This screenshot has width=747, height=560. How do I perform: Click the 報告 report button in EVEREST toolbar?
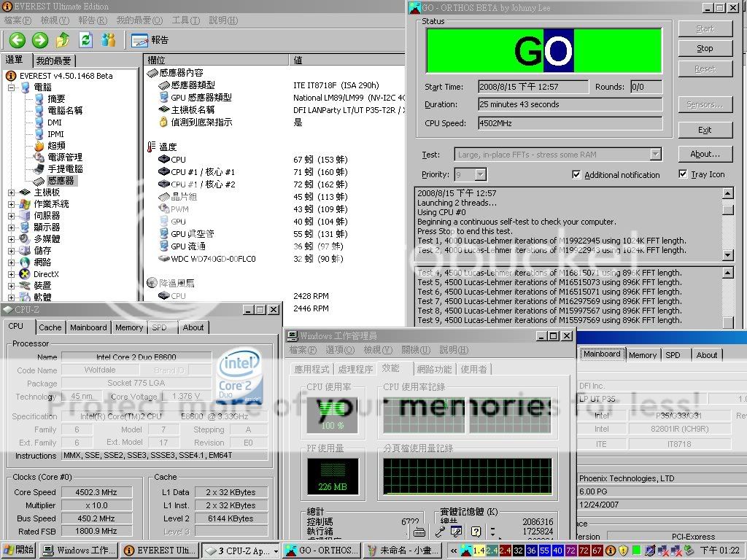(x=150, y=40)
